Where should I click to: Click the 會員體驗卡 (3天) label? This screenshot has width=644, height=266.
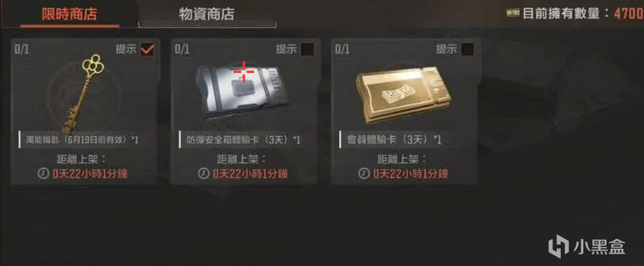click(392, 140)
